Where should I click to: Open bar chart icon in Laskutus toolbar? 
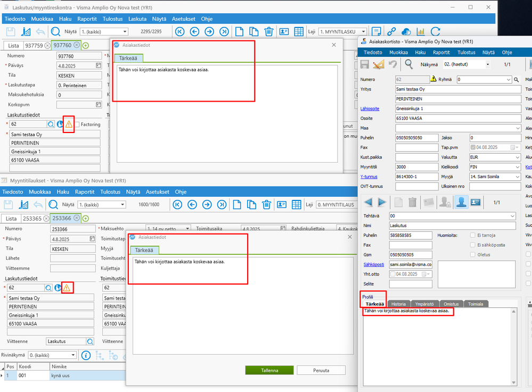[x=421, y=32]
